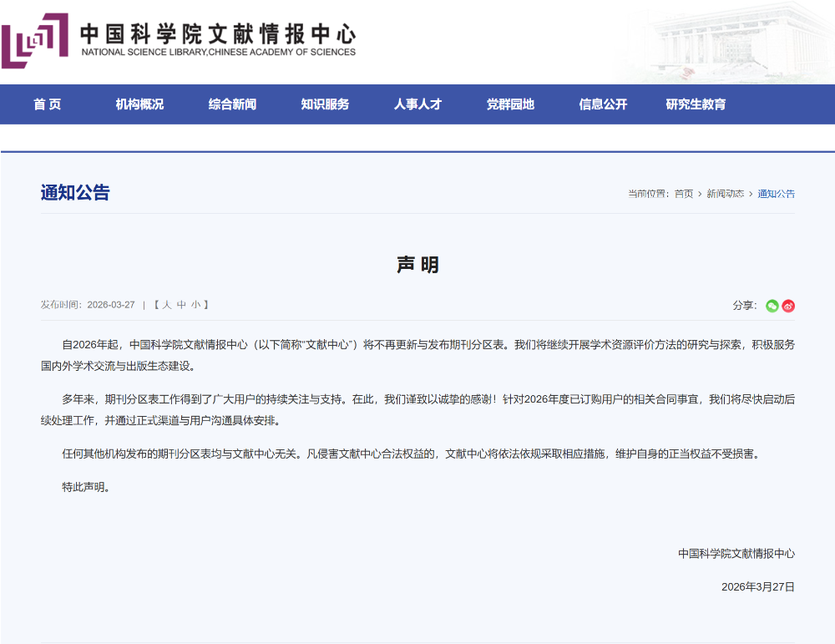
Task: Share the statement via Weibo icon
Action: tap(788, 306)
